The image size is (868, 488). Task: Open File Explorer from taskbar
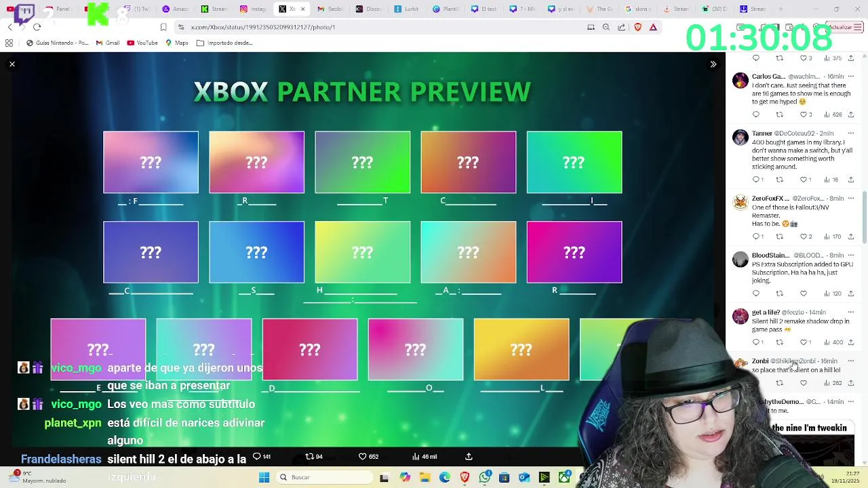pos(425,477)
